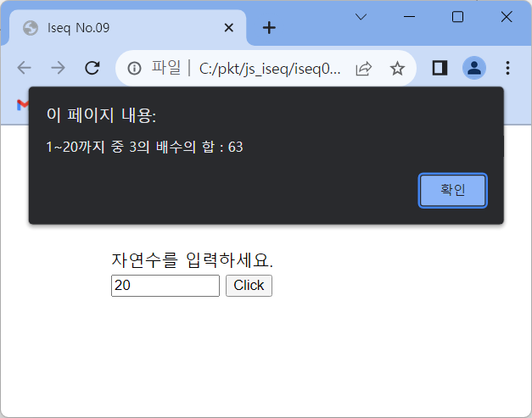532x418 pixels.
Task: Maximize the browser window
Action: click(457, 17)
